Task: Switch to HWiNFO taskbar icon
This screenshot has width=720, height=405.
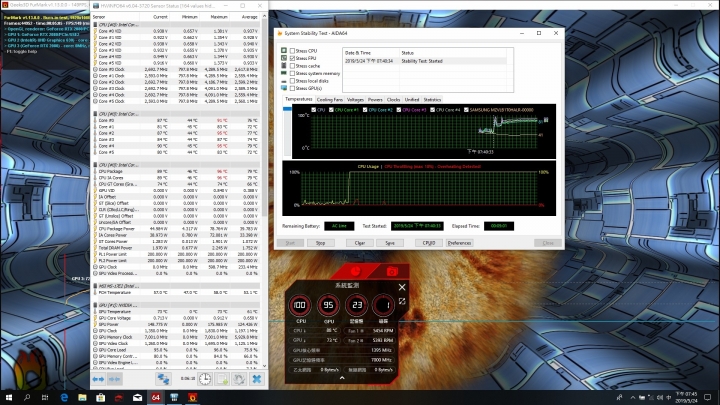Action: point(174,398)
